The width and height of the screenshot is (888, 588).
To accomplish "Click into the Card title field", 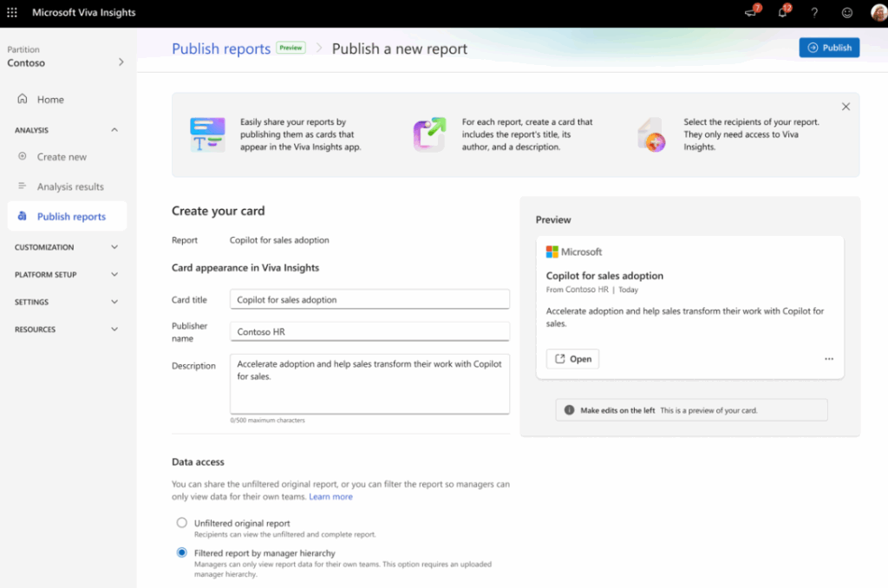I will 369,299.
